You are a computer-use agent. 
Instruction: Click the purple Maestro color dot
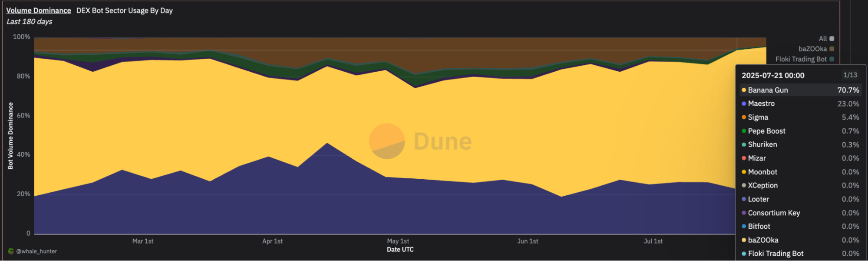[x=744, y=104]
